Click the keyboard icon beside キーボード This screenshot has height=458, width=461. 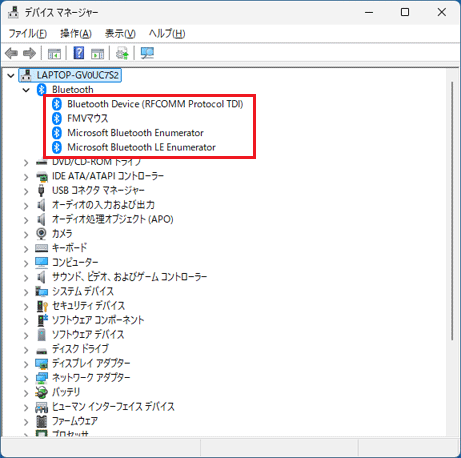41,248
